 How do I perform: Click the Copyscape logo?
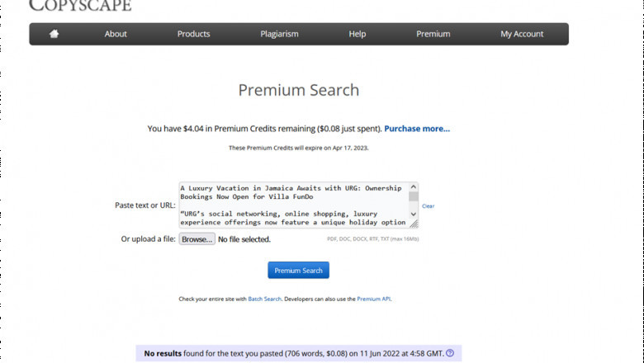(x=80, y=7)
